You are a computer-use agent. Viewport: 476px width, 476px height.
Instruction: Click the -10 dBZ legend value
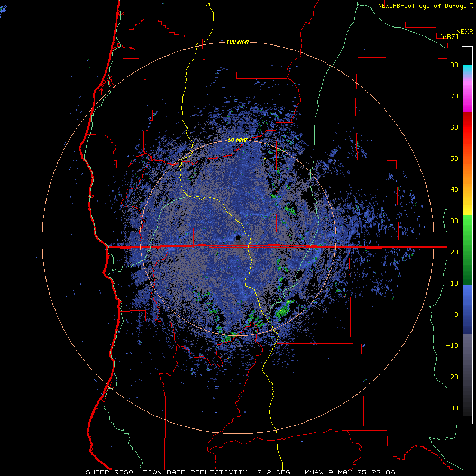coord(452,345)
